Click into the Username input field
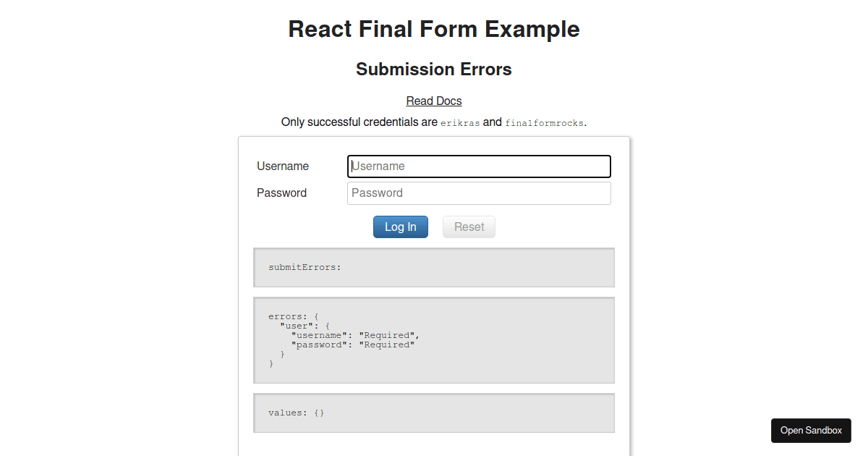868x456 pixels. click(478, 166)
